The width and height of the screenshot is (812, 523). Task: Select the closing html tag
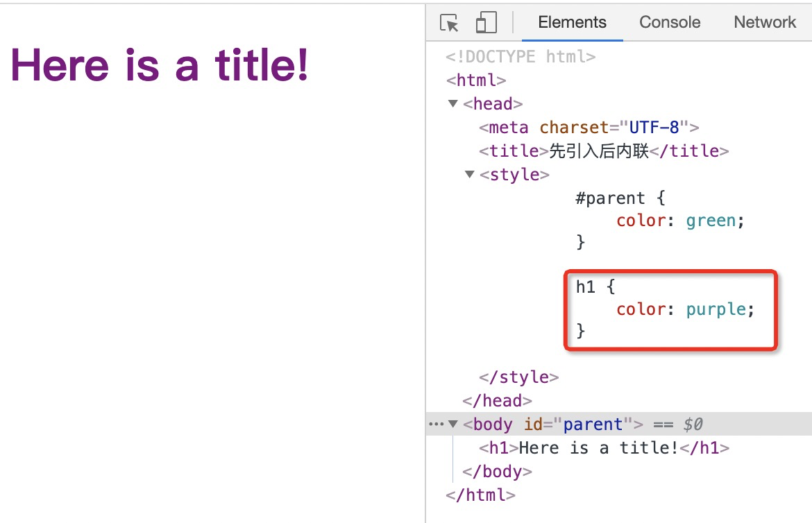click(x=480, y=495)
